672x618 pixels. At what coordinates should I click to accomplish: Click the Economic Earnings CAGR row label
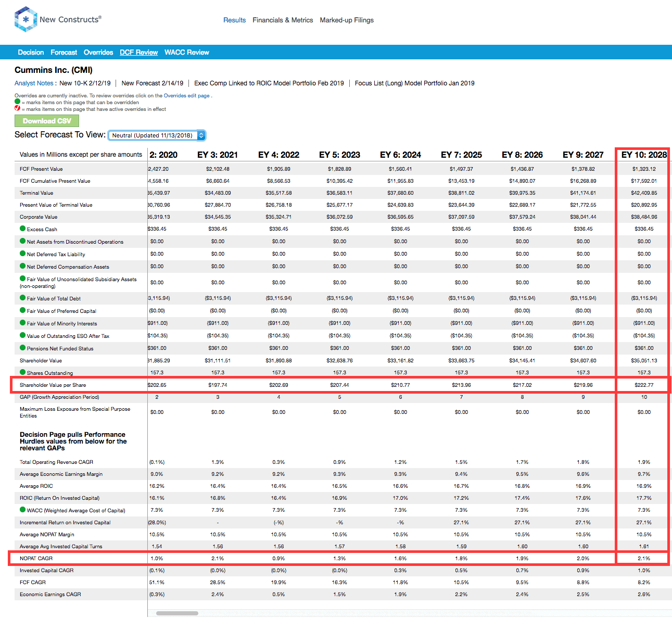[x=50, y=595]
